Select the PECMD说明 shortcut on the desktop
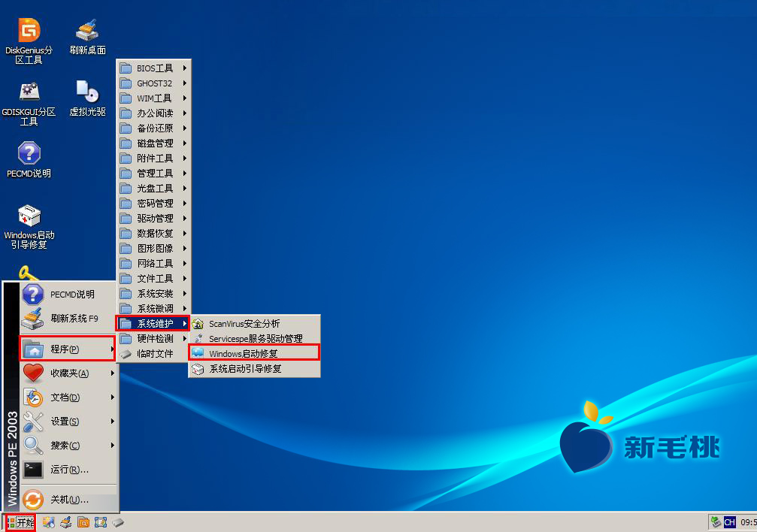The image size is (757, 532). pos(29,160)
